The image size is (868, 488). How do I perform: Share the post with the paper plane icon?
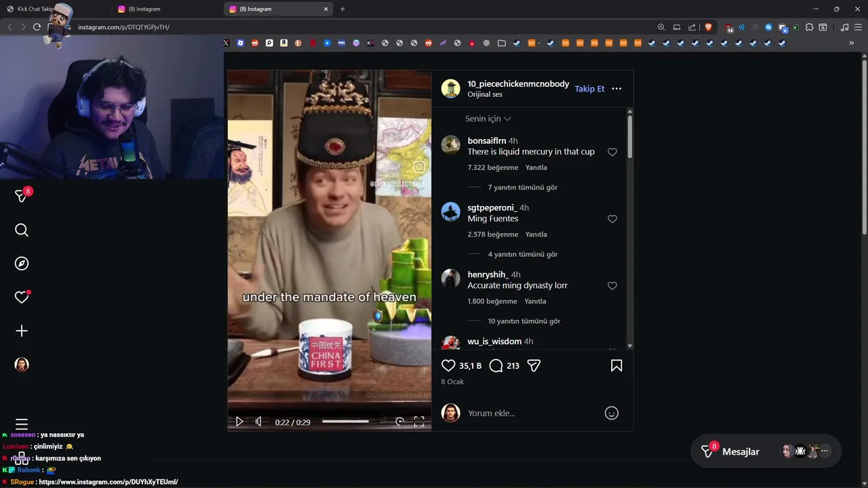tap(534, 365)
